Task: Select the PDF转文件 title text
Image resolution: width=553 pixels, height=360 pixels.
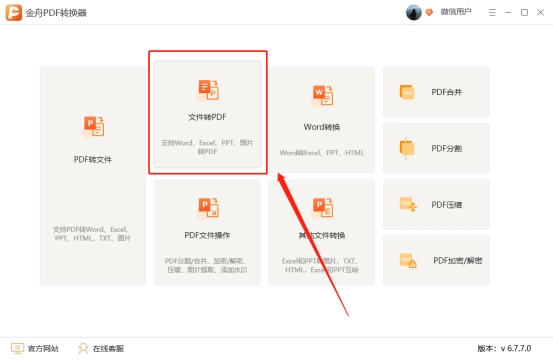Action: point(93,159)
